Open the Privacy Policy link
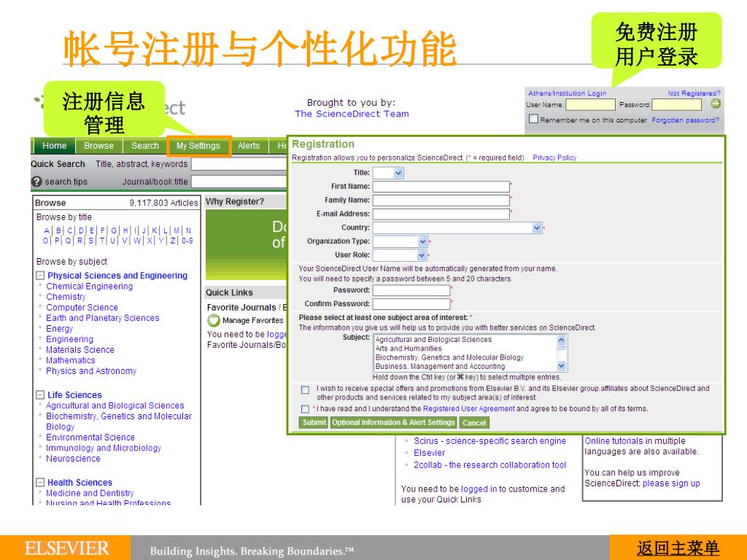This screenshot has height=560, width=747. [x=554, y=157]
